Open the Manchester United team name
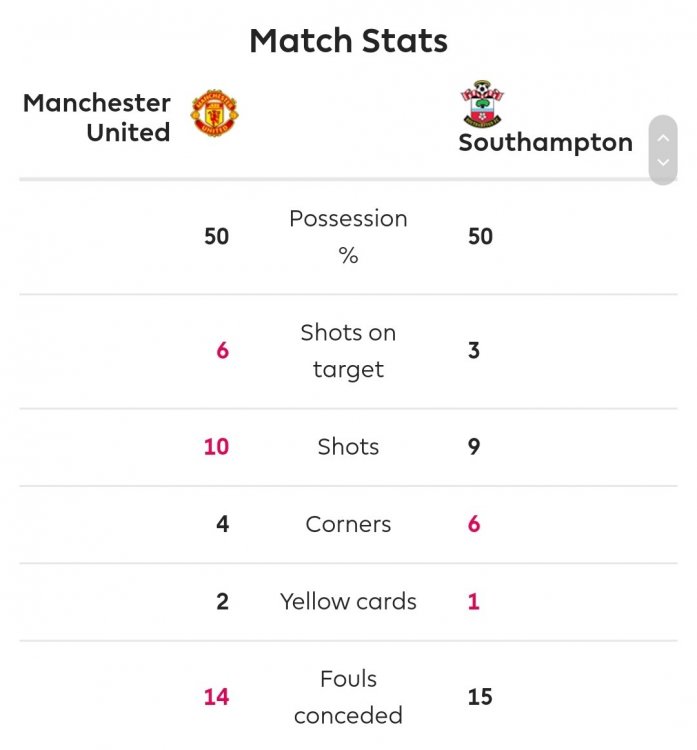 click(97, 117)
